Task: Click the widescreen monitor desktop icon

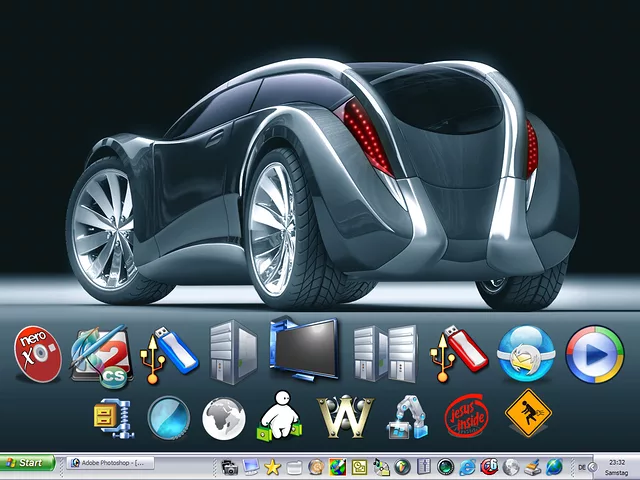Action: (303, 349)
